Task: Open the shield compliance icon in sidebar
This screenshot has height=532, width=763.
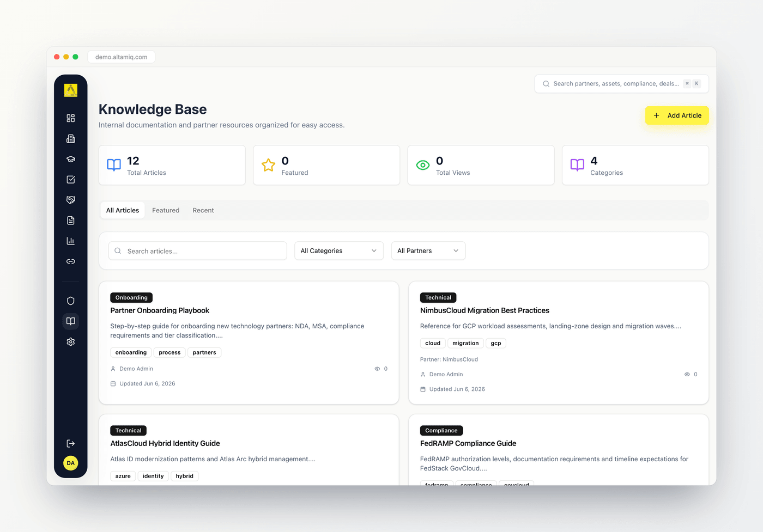Action: click(71, 301)
